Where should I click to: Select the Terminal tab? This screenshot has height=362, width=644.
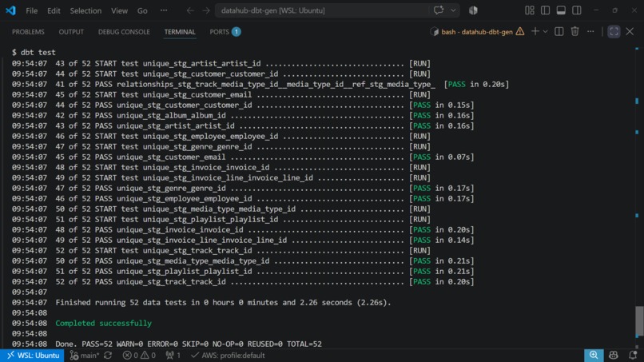pyautogui.click(x=180, y=32)
